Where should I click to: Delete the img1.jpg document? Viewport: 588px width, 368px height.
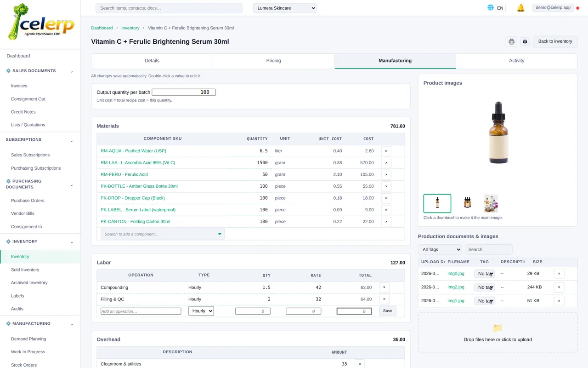coord(559,301)
